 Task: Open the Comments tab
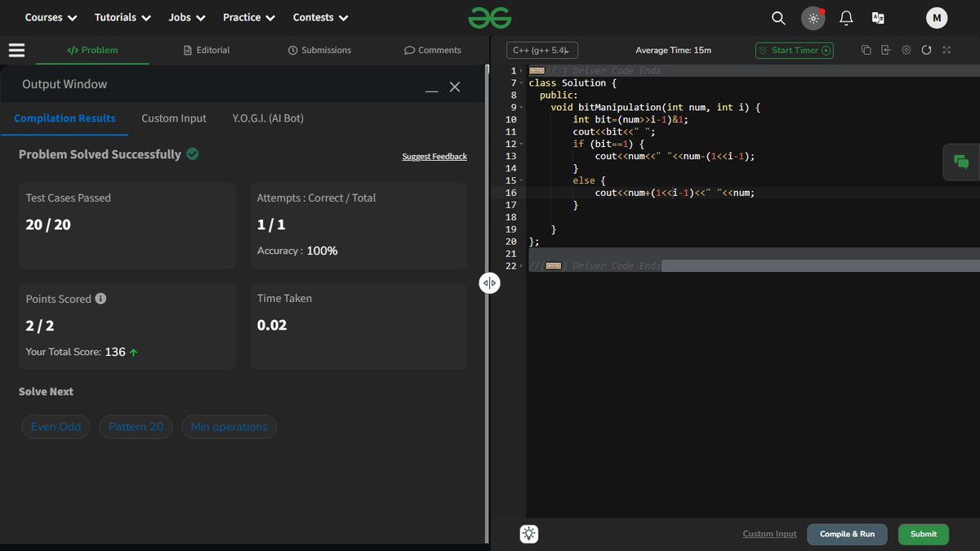(432, 50)
